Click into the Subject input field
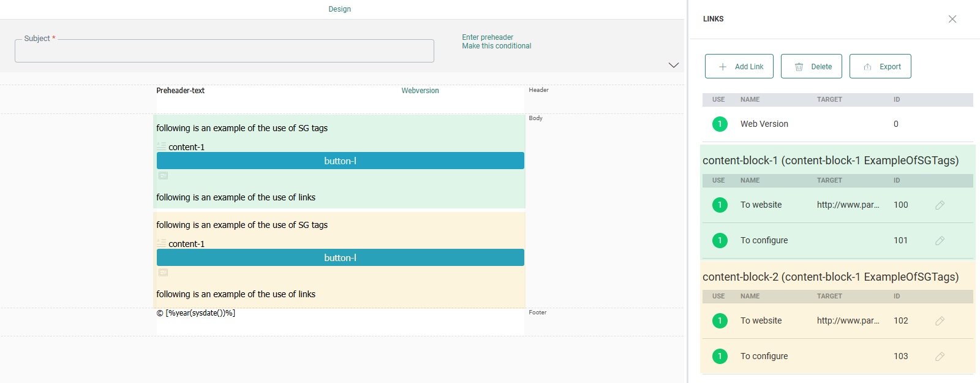Viewport: 980px width, 383px height. 224,51
